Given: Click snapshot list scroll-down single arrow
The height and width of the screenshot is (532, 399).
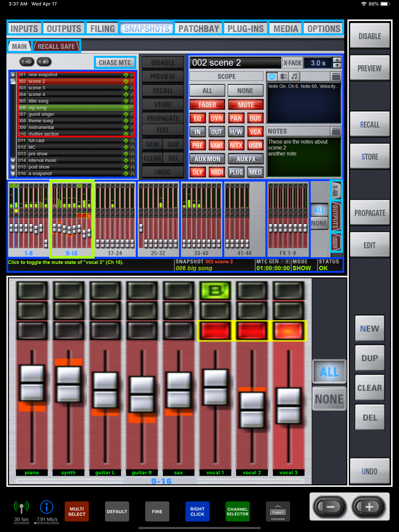Looking at the screenshot, I should [x=13, y=160].
